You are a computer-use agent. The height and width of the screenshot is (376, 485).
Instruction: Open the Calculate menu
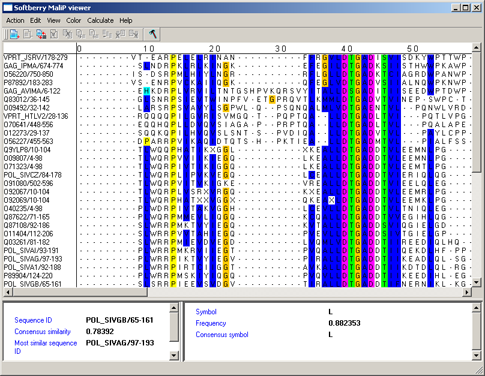click(x=100, y=21)
